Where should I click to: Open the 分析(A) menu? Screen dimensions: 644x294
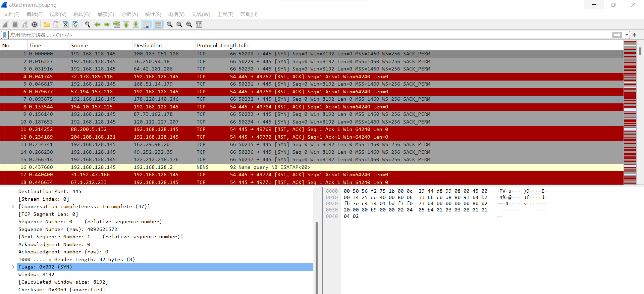[129, 14]
